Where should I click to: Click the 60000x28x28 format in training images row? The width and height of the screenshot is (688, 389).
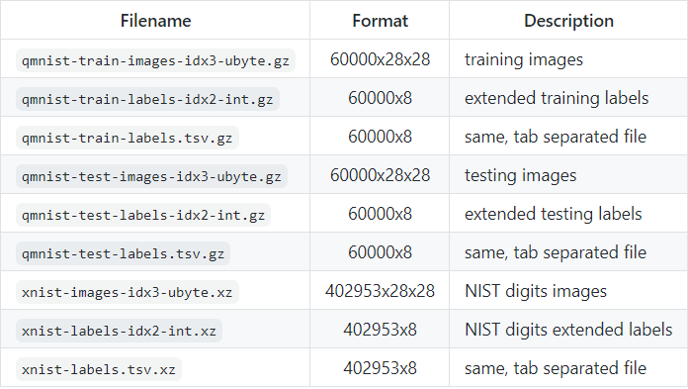380,60
